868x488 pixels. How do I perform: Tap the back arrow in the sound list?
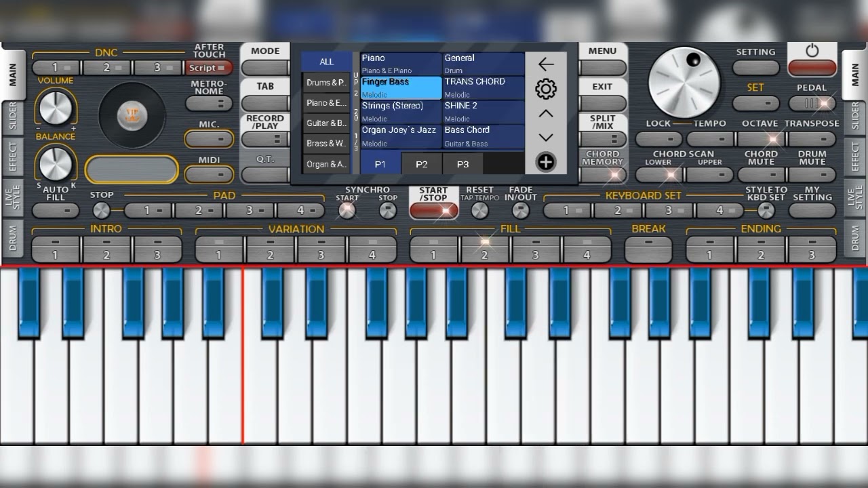point(546,64)
